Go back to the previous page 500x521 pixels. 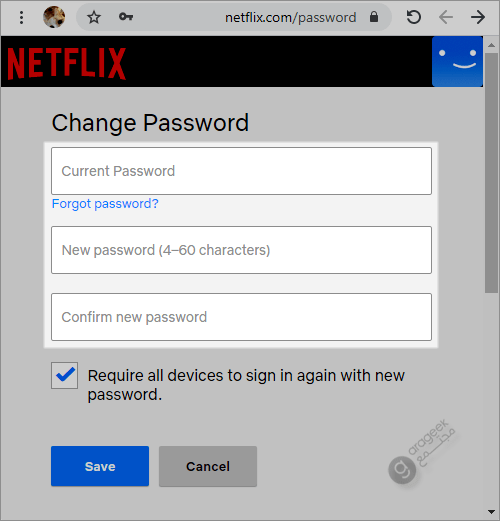(446, 17)
